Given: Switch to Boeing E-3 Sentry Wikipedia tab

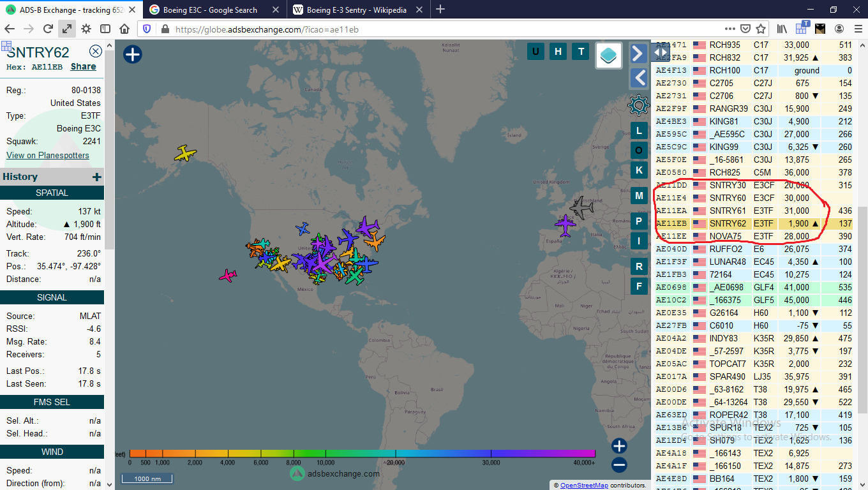Looking at the screenshot, I should pos(359,10).
